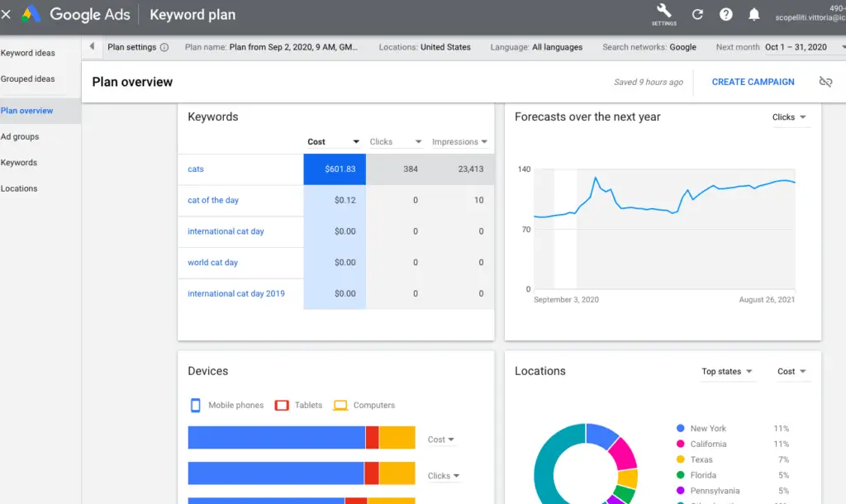Viewport: 846px width, 504px height.
Task: Click the unlink icon beside Create Campaign
Action: tap(825, 82)
